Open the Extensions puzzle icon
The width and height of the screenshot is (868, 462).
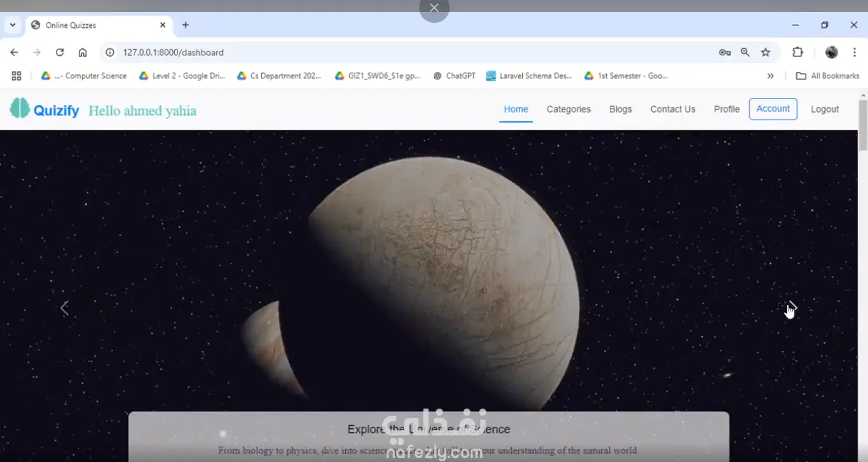click(797, 53)
